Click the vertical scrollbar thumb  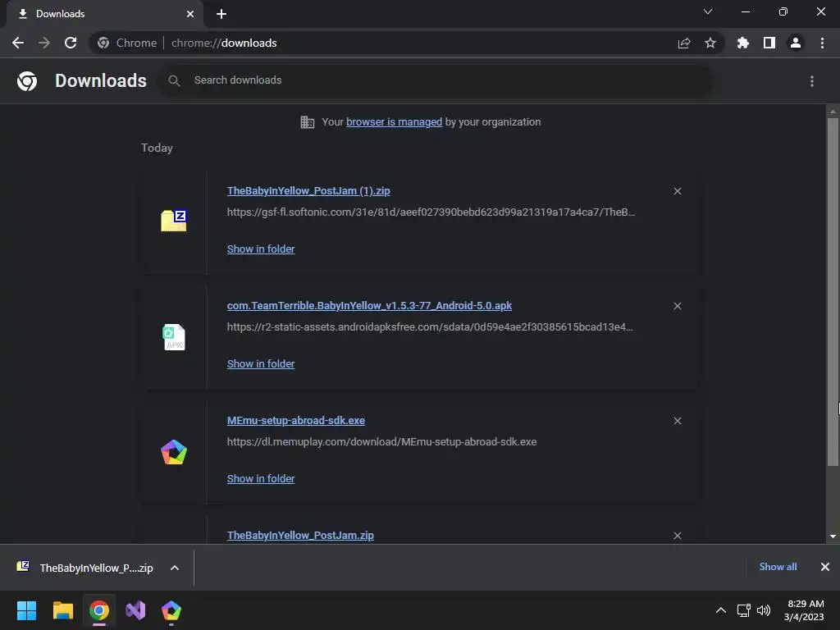click(x=833, y=292)
